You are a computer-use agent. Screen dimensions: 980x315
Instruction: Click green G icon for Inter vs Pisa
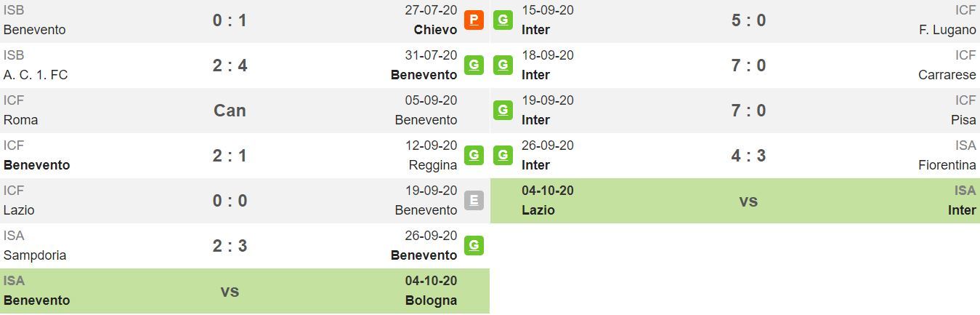pyautogui.click(x=503, y=110)
